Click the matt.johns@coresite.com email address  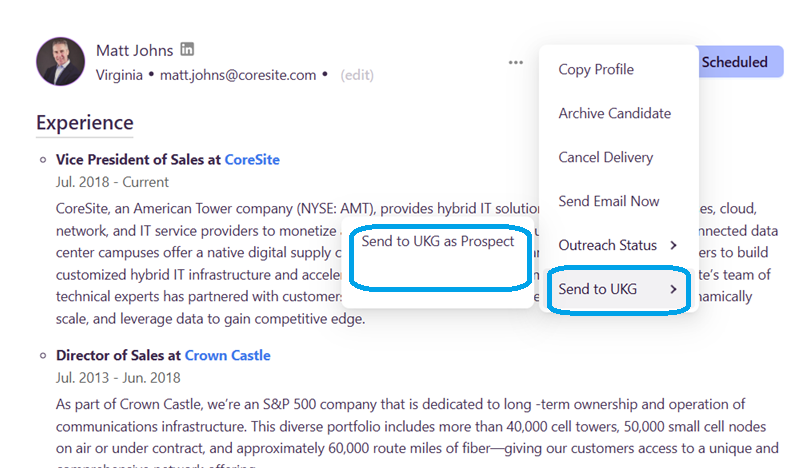pos(237,75)
